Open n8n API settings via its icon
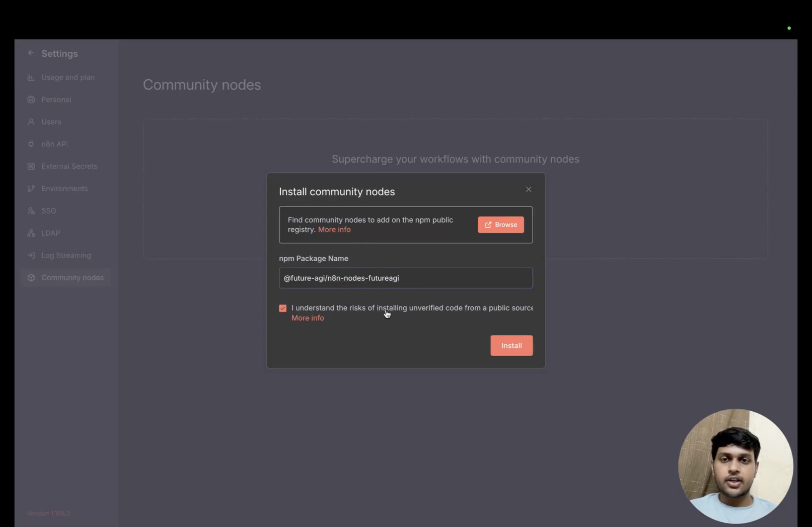This screenshot has width=812, height=527. coord(31,144)
